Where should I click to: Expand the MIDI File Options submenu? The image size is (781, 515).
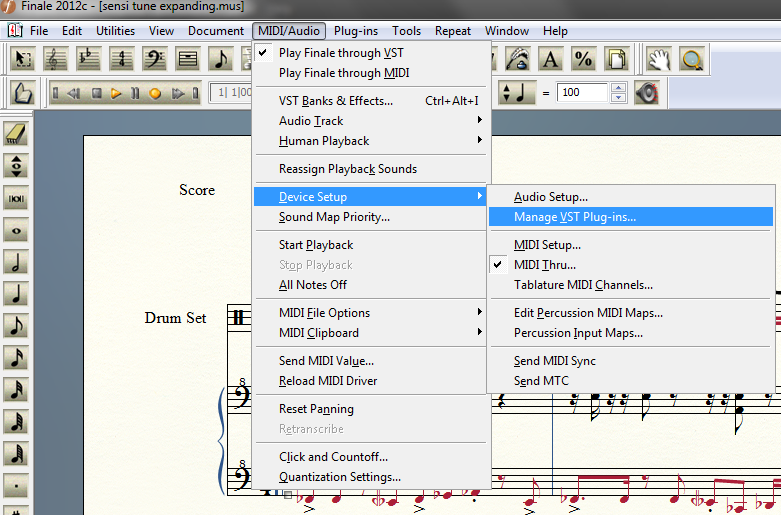371,313
